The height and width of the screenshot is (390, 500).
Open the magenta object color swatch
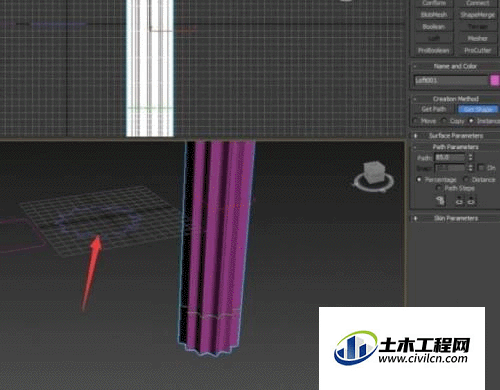494,80
